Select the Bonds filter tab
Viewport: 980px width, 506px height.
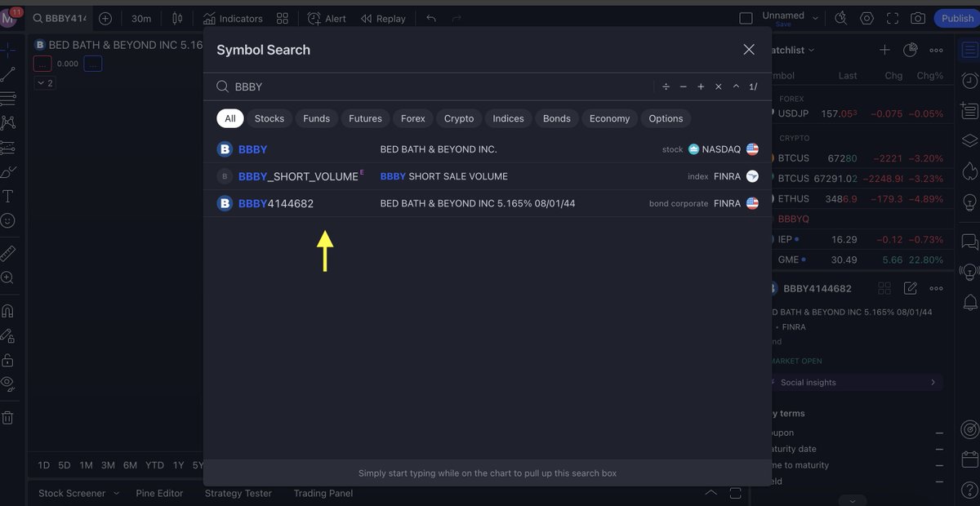[x=557, y=118]
